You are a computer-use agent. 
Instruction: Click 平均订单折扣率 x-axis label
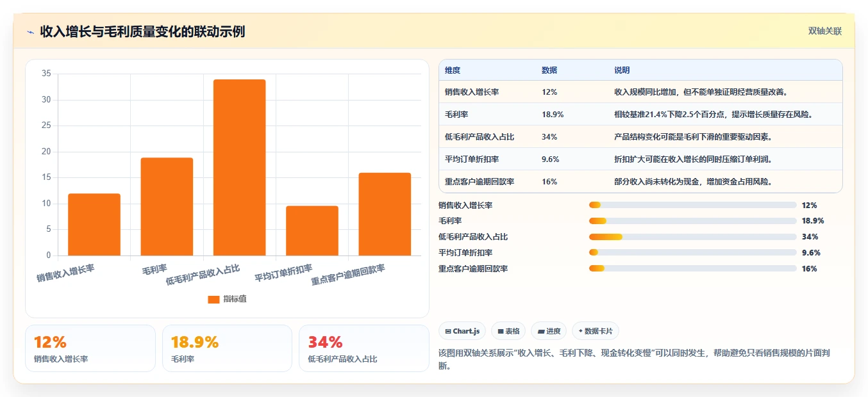click(283, 273)
